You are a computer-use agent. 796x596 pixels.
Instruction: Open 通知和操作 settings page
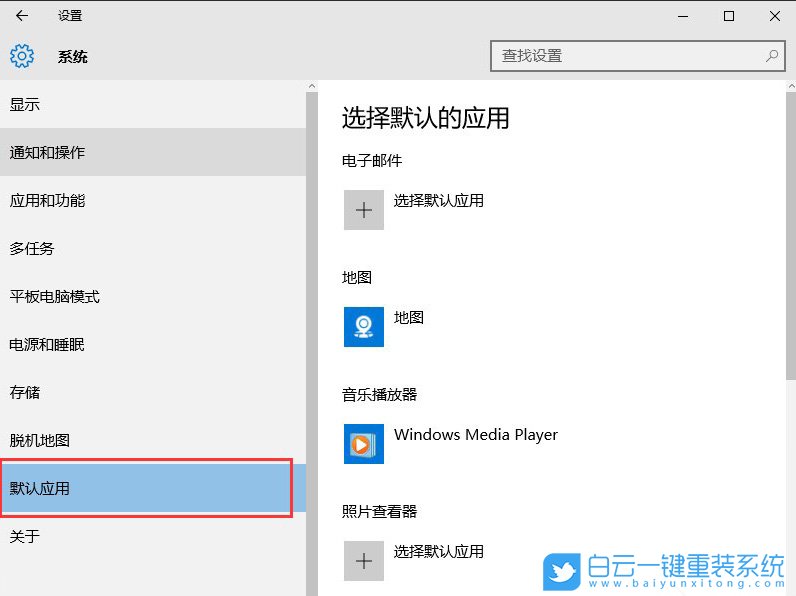(x=153, y=152)
